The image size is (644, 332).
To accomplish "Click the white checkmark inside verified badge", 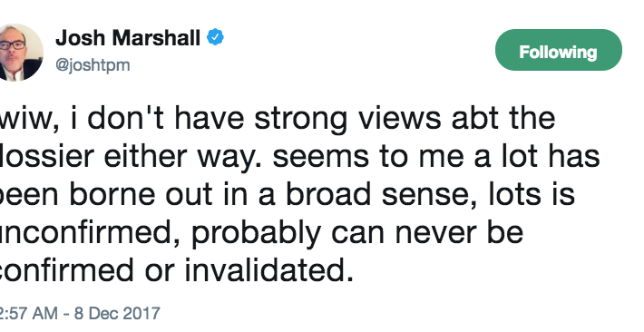I will pos(215,37).
